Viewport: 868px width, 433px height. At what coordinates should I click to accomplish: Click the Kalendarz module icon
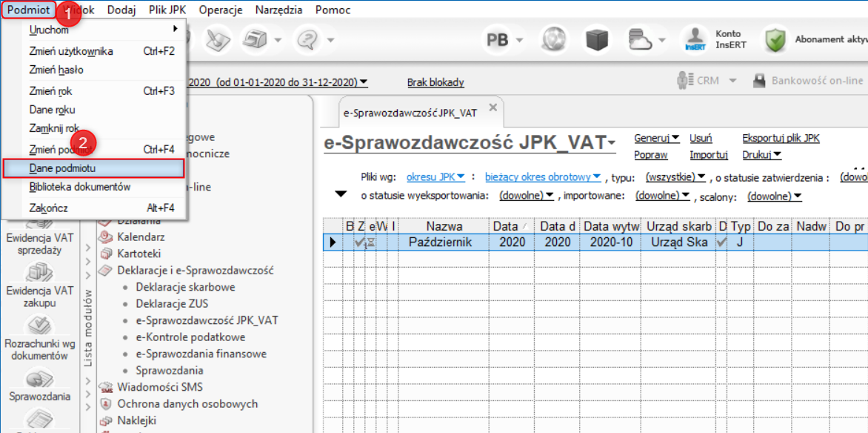click(x=105, y=237)
